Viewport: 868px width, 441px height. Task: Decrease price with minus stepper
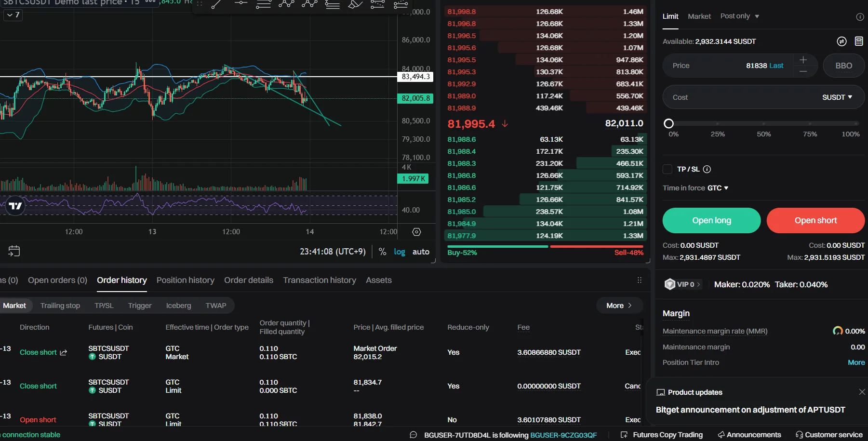(803, 71)
